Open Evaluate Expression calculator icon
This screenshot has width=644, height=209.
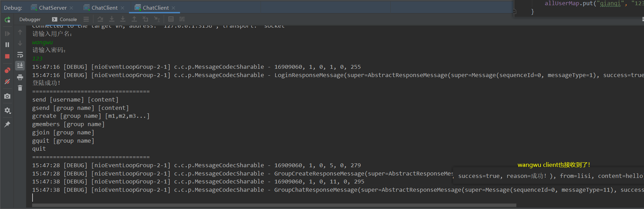click(171, 19)
